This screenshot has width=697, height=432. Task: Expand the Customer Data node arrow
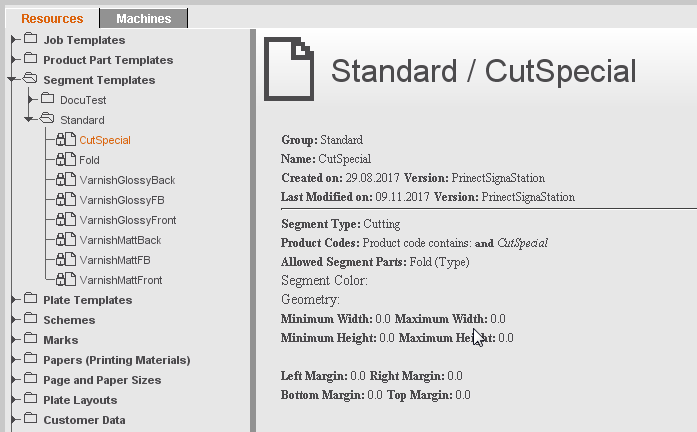13,420
